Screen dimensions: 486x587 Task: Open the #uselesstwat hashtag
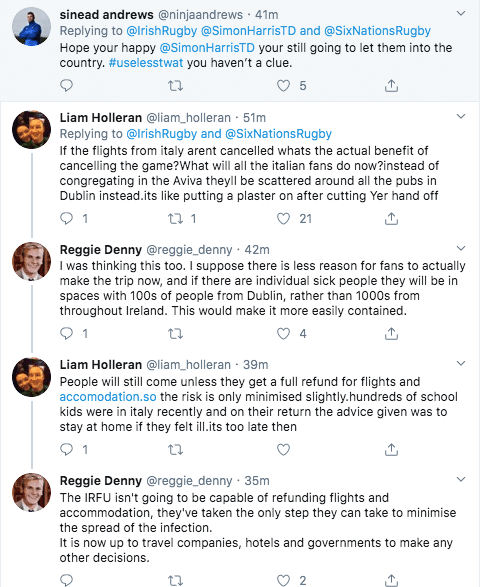[x=146, y=63]
